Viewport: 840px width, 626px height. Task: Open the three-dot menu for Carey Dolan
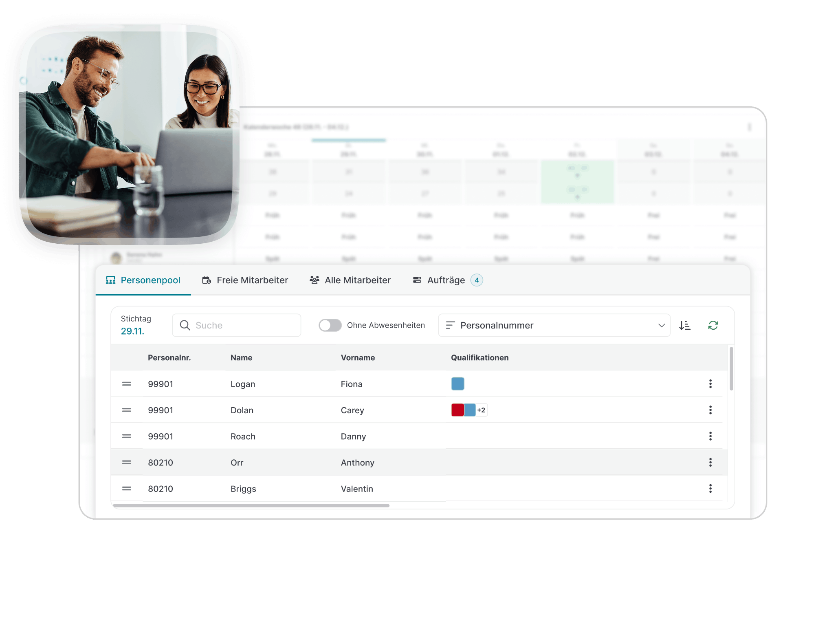click(710, 410)
